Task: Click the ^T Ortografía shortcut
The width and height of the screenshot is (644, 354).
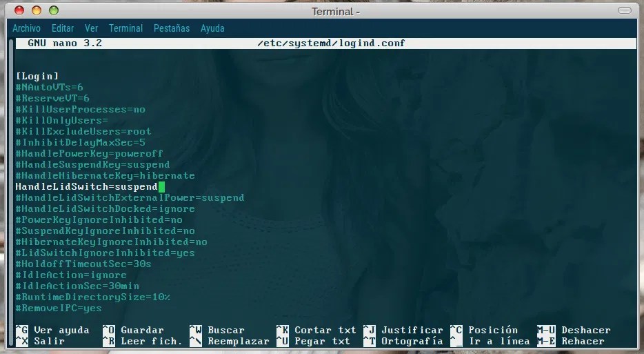Action: 403,342
